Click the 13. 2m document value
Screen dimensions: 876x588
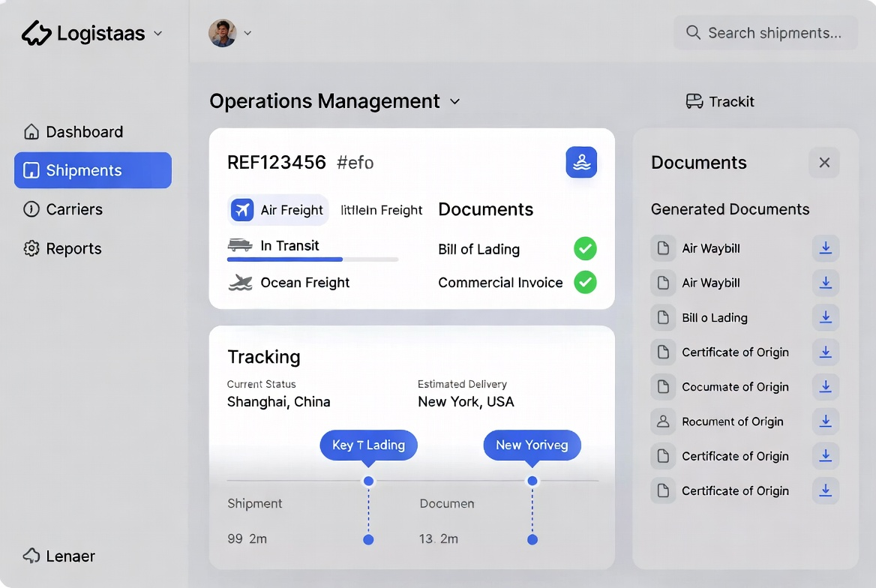(x=439, y=538)
